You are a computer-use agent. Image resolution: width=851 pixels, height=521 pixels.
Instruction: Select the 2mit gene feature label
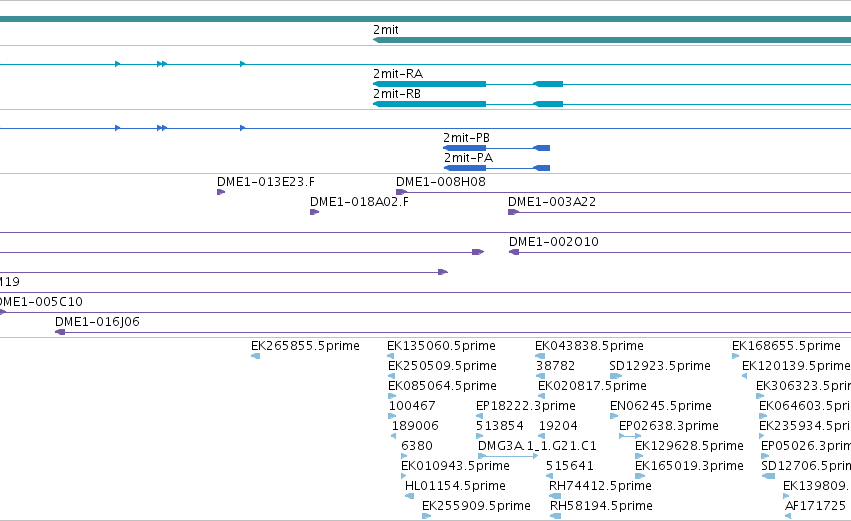(386, 30)
